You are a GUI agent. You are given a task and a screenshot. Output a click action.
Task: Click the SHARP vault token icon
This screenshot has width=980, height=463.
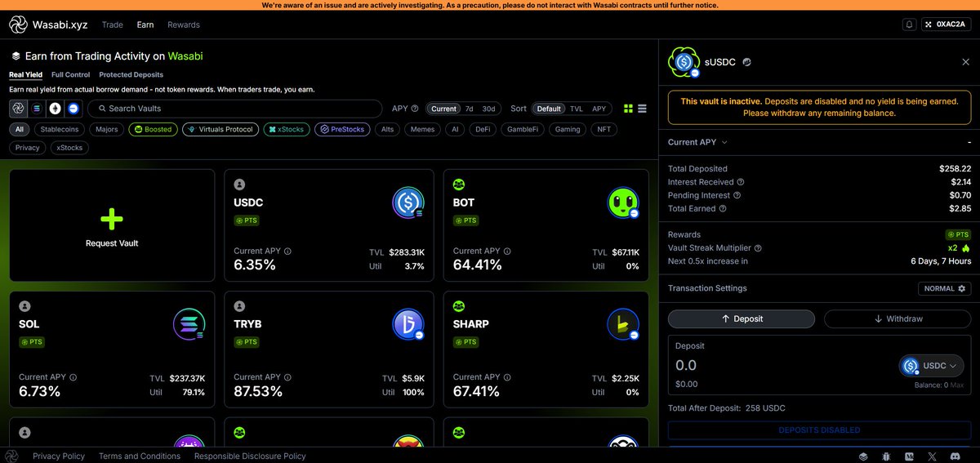point(624,324)
